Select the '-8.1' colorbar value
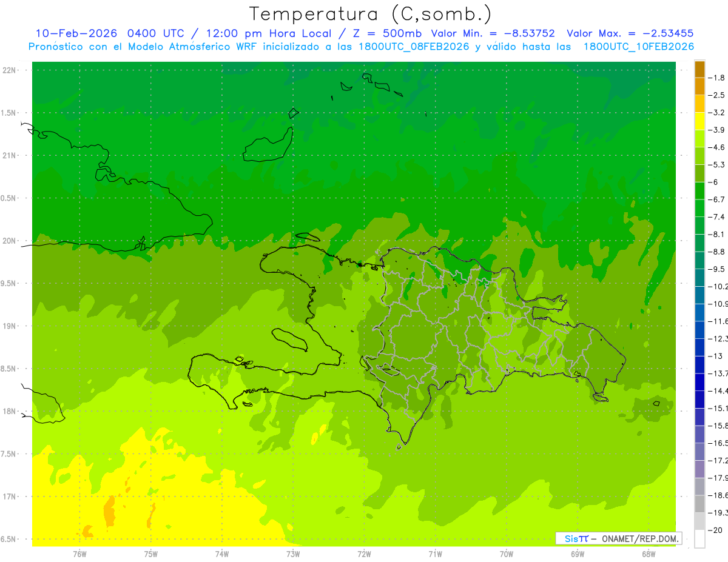Viewport: 728px width, 562px height. 717,234
